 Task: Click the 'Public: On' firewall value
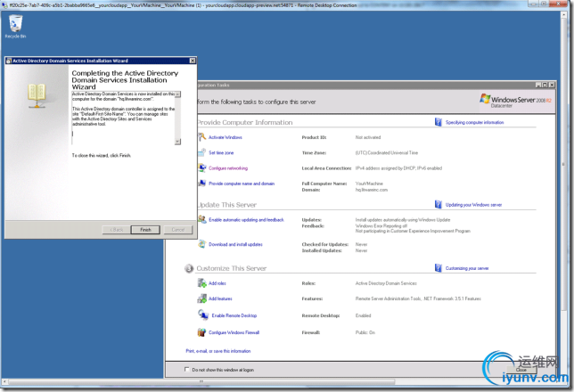tap(365, 332)
